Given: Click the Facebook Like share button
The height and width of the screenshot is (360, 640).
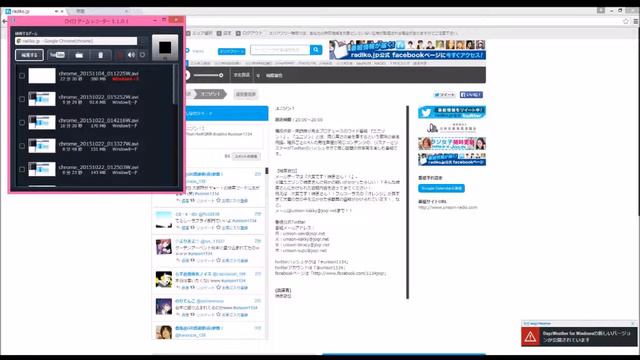Looking at the screenshot, I should [x=471, y=95].
